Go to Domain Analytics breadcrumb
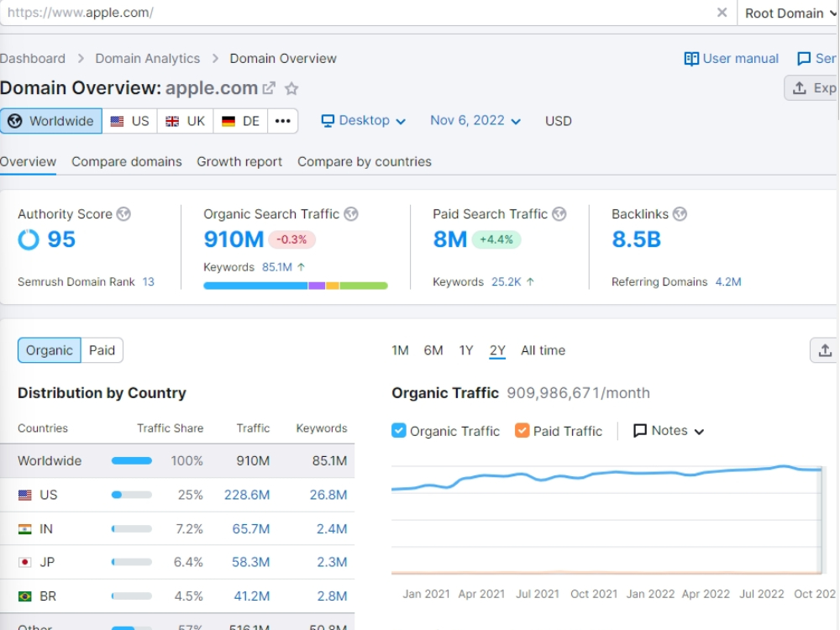The width and height of the screenshot is (840, 630). pos(148,59)
